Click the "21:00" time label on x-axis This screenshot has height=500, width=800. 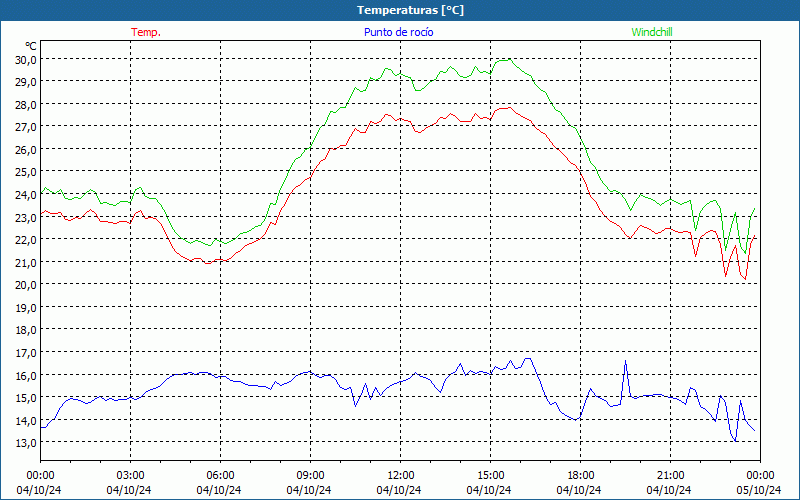670,476
